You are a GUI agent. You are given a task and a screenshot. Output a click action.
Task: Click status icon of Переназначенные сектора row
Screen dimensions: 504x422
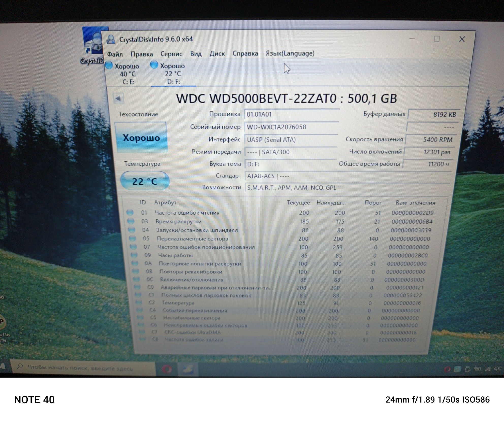[x=132, y=239]
